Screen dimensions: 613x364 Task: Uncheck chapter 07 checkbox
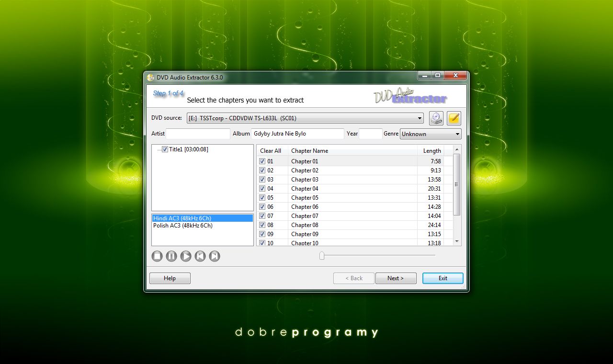262,216
